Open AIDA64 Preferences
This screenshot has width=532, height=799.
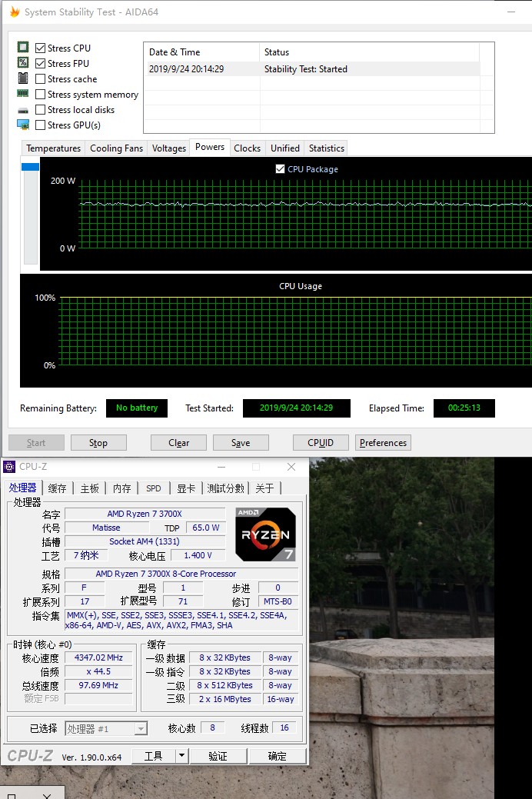(x=383, y=443)
